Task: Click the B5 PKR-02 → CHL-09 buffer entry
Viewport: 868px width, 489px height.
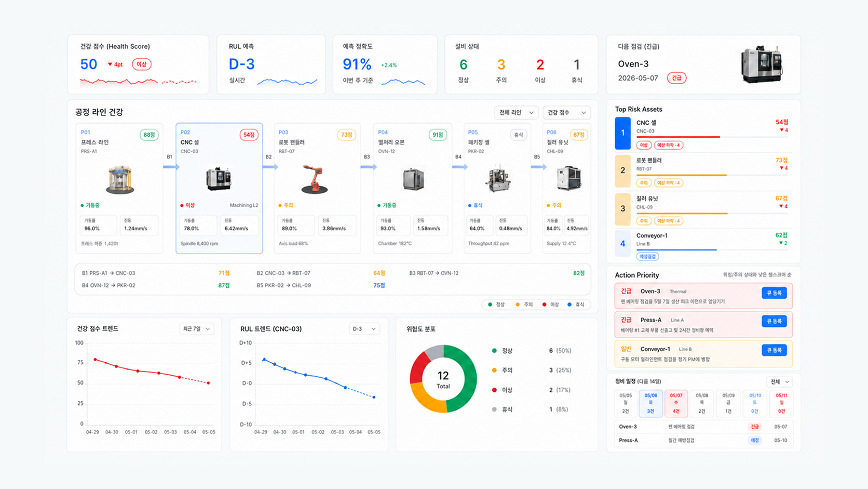Action: (x=321, y=285)
